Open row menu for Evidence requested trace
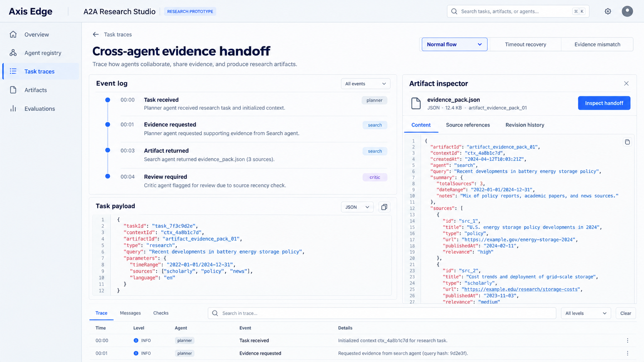 tap(627, 353)
